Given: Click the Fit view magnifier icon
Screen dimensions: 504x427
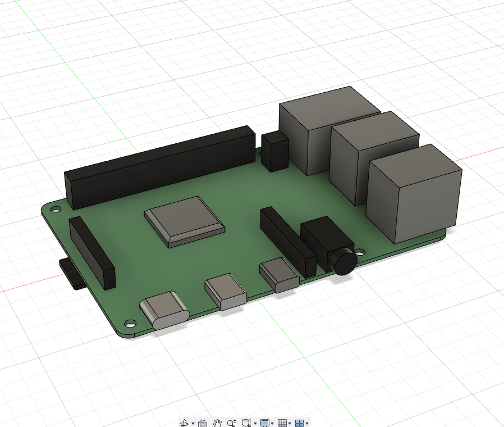Looking at the screenshot, I should pos(245,423).
